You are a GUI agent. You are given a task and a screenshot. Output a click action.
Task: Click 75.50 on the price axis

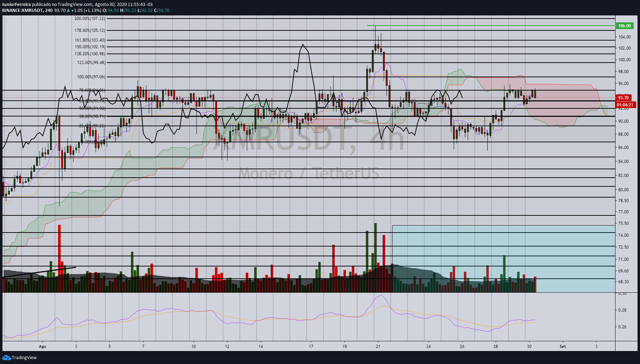(623, 223)
